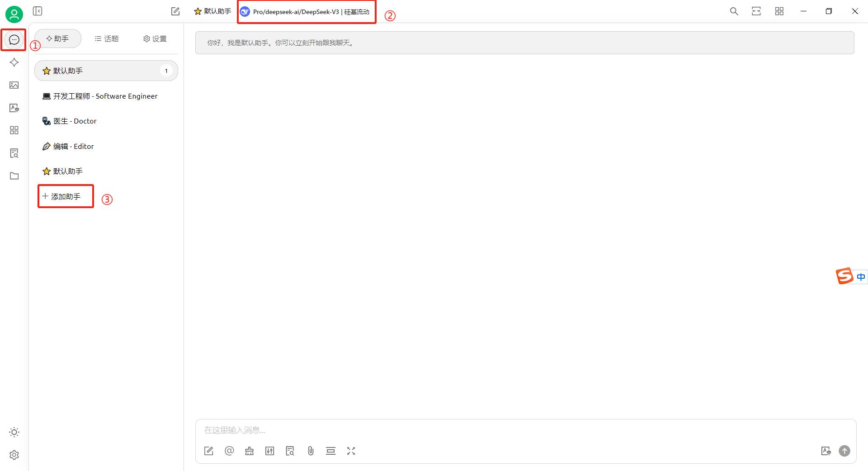This screenshot has height=471, width=868.
Task: Toggle the 中 Chinese input mode indicator
Action: [x=861, y=277]
